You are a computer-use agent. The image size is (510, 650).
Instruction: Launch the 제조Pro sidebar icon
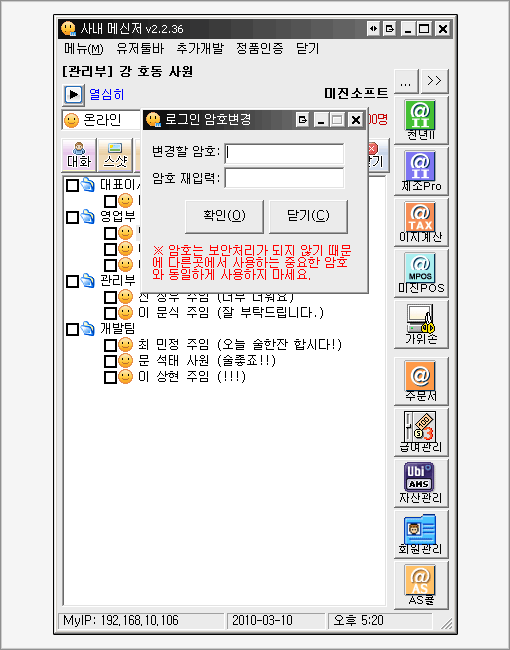421,171
